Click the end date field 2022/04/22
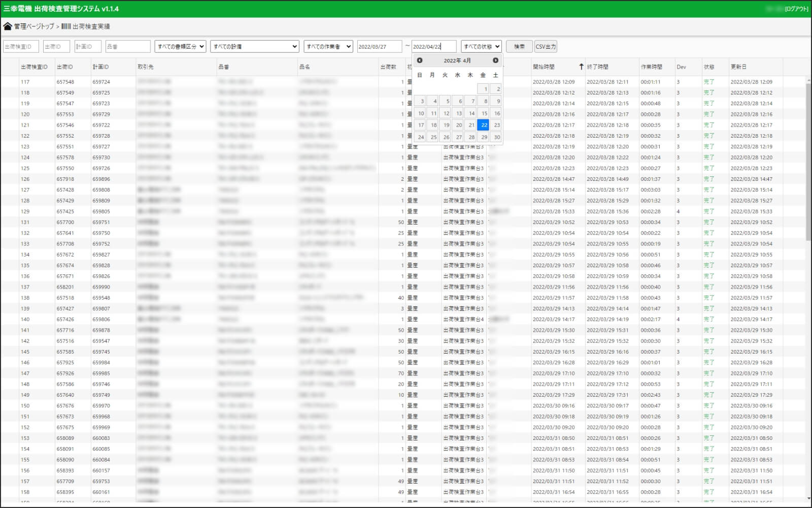Viewport: 812px width, 508px height. [x=434, y=46]
